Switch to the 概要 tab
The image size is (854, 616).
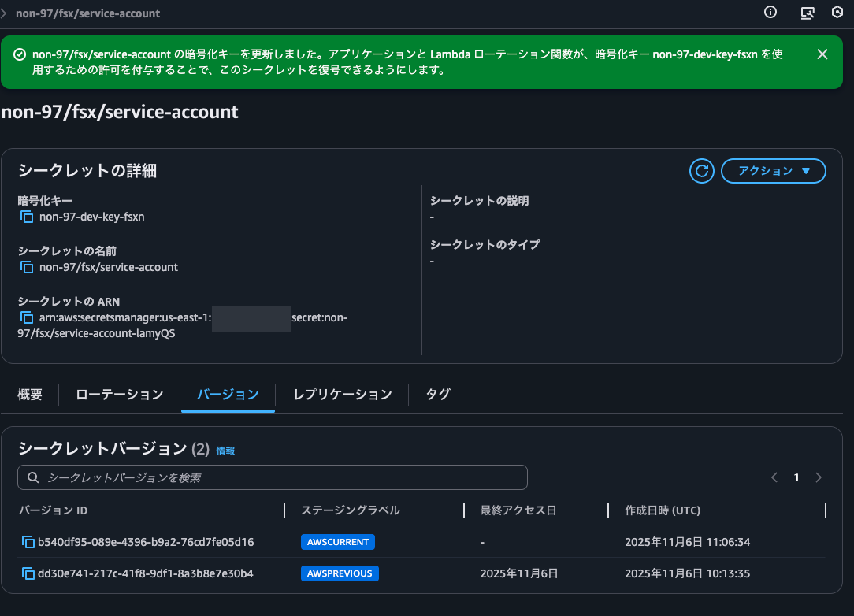[30, 395]
